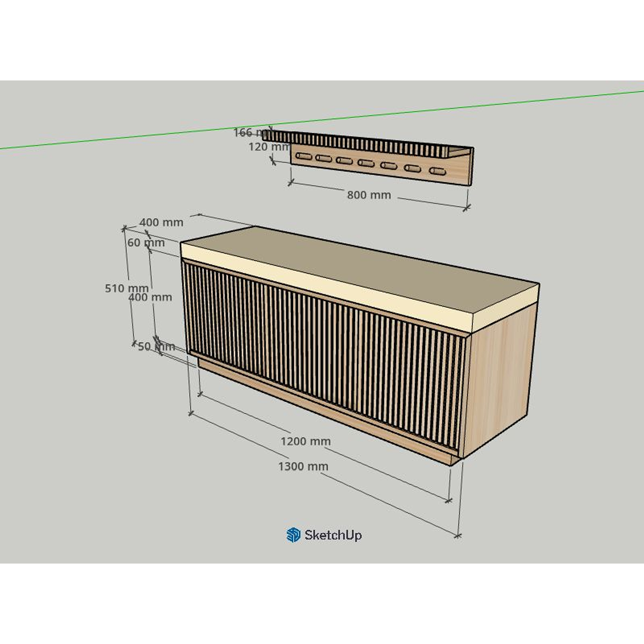Click the SketchUp watermark text
644x644 pixels.
coord(333,535)
